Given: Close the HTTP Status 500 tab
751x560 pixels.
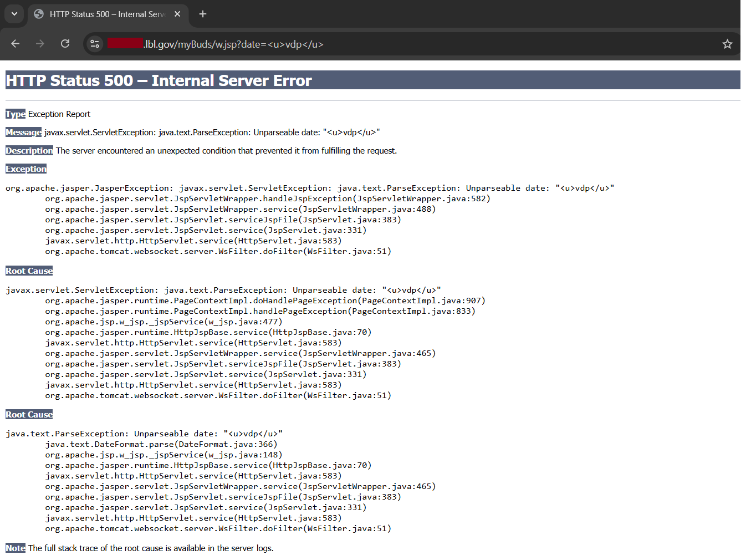Looking at the screenshot, I should point(177,14).
